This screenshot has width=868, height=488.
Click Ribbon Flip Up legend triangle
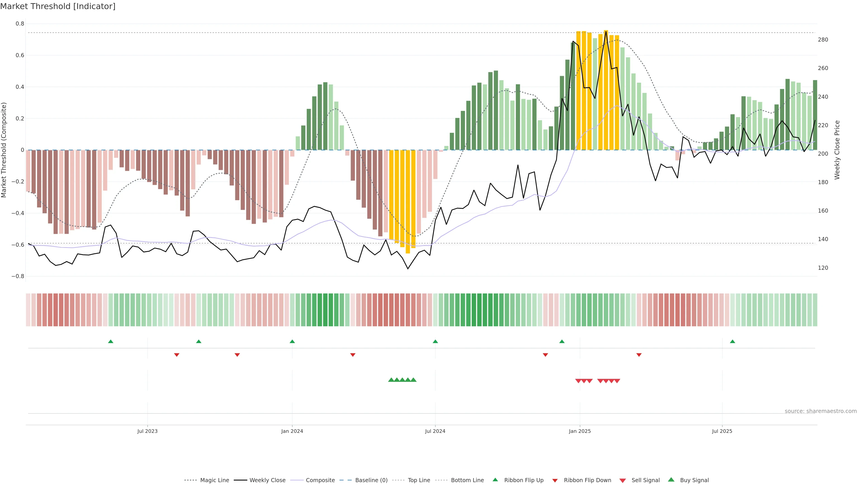click(495, 480)
